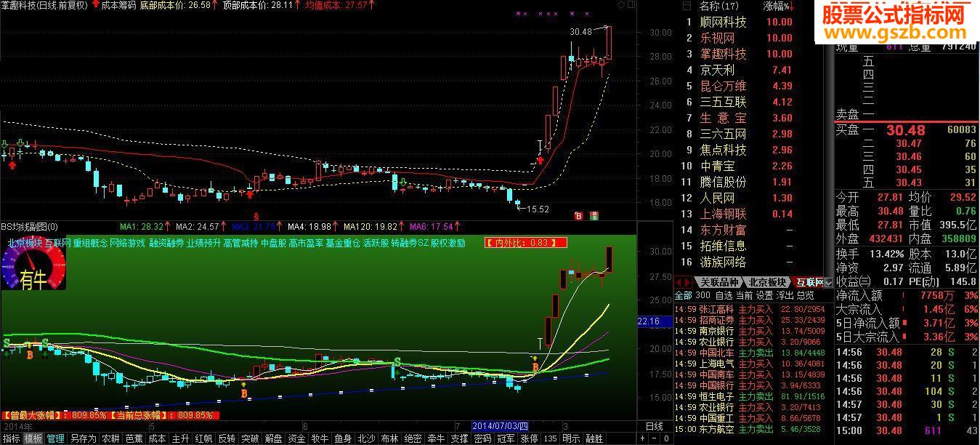Click the 有牛 gauge indicator icon
980x445 pixels.
(x=33, y=265)
